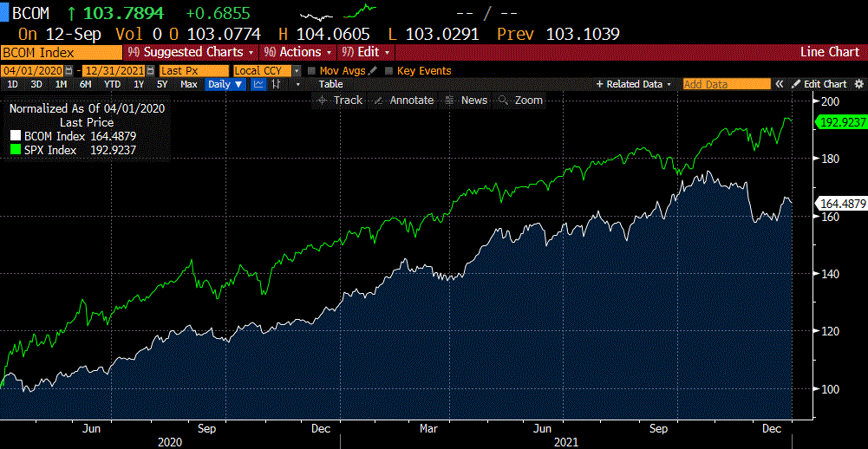Click the mini sparkline chart at top

tap(339, 11)
